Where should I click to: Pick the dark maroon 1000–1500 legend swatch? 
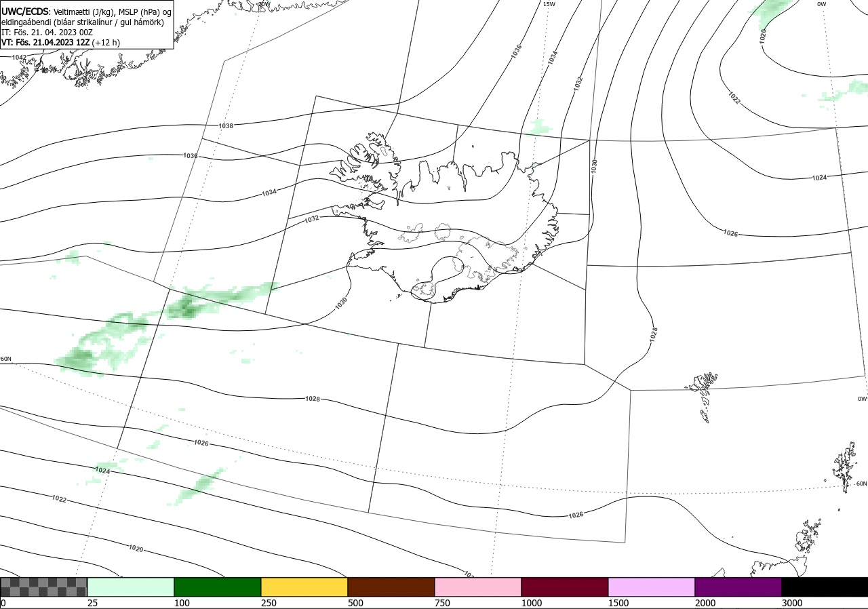(x=565, y=587)
